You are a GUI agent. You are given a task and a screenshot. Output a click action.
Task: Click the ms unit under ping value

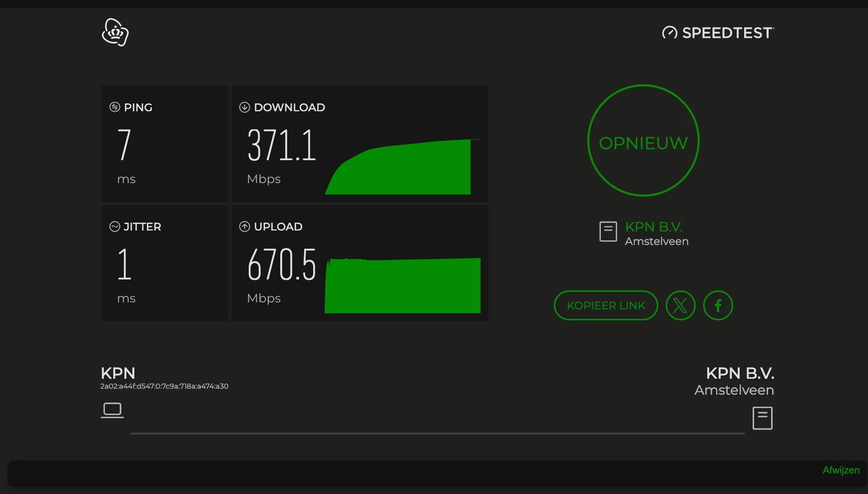point(126,180)
